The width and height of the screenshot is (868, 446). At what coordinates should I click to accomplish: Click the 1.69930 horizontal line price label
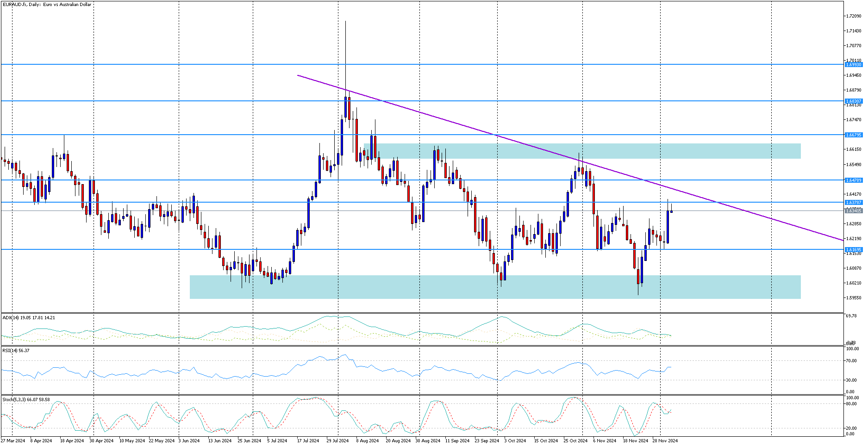[854, 65]
